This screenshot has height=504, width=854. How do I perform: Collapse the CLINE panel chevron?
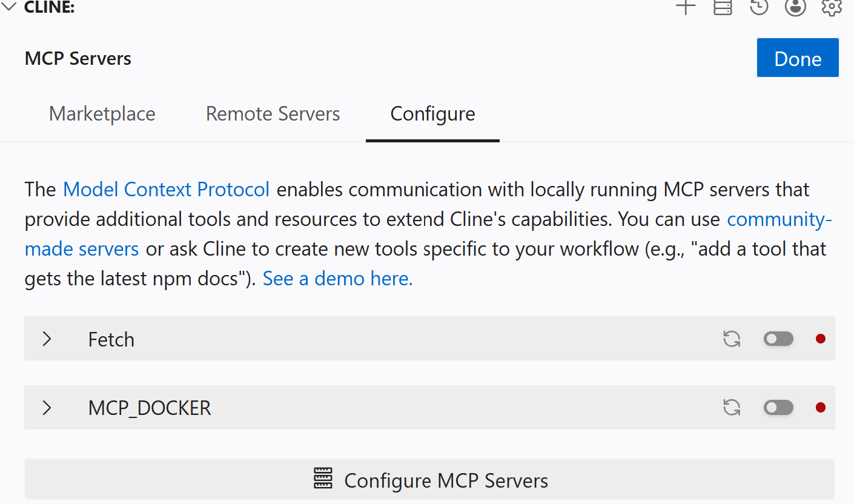click(9, 7)
